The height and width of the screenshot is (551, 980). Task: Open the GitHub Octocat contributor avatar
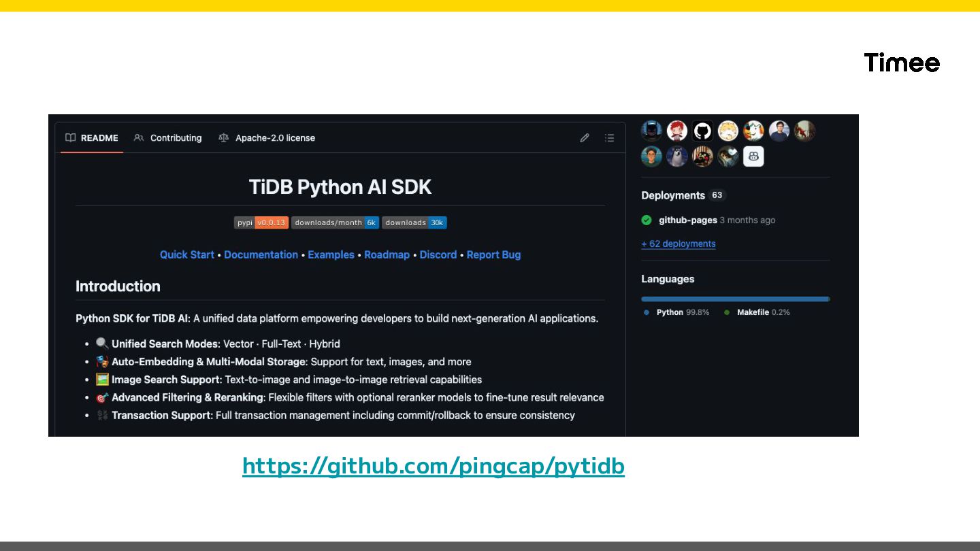tap(702, 131)
